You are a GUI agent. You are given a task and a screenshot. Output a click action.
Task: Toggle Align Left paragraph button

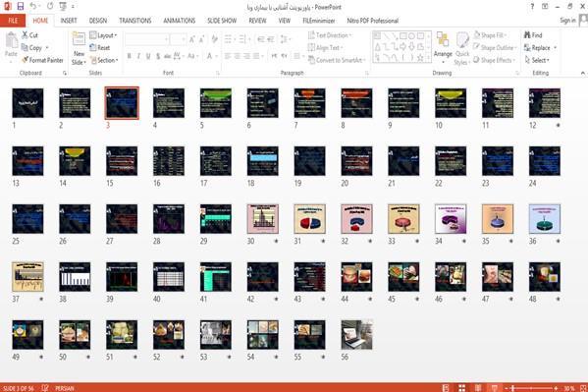coord(228,56)
